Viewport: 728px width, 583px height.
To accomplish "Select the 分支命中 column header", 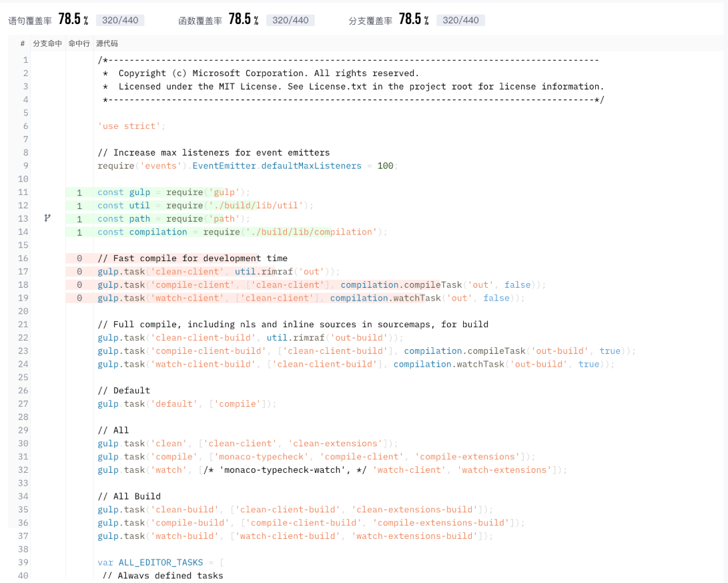I will click(47, 43).
